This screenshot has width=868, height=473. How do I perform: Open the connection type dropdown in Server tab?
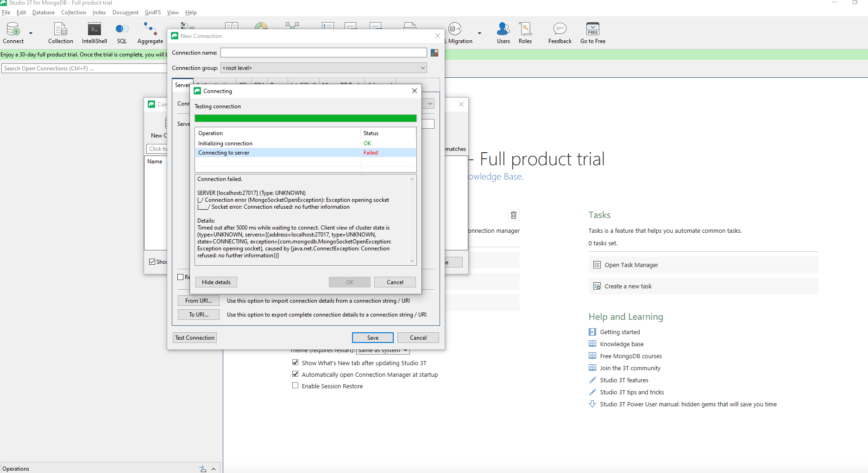430,104
